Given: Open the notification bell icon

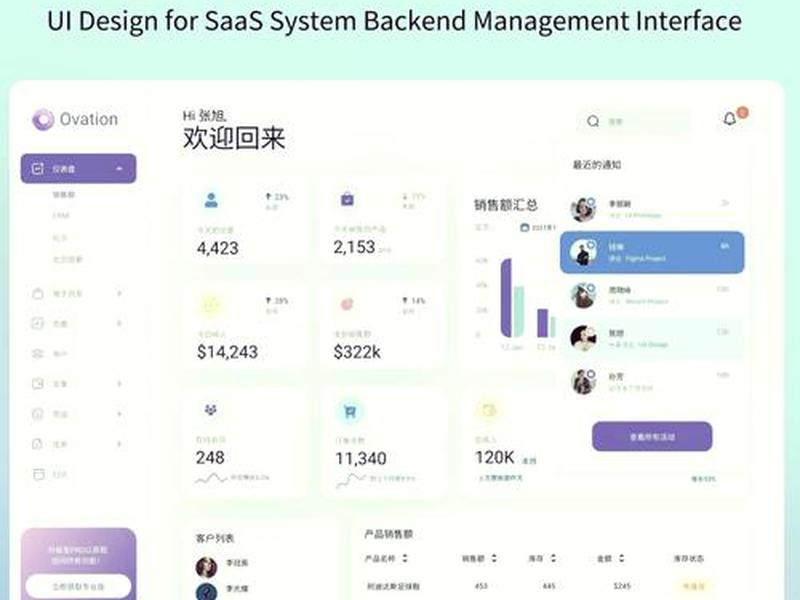Looking at the screenshot, I should tap(730, 119).
